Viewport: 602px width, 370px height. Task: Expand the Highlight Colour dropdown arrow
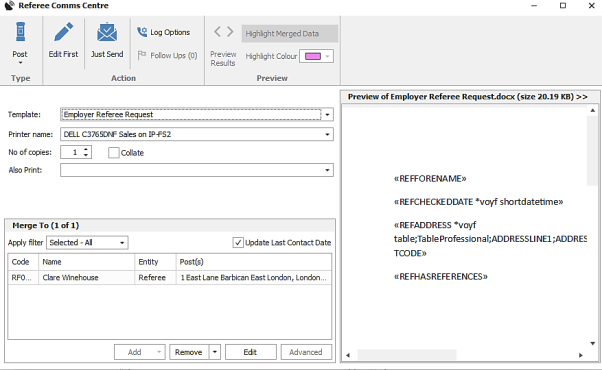pos(327,56)
